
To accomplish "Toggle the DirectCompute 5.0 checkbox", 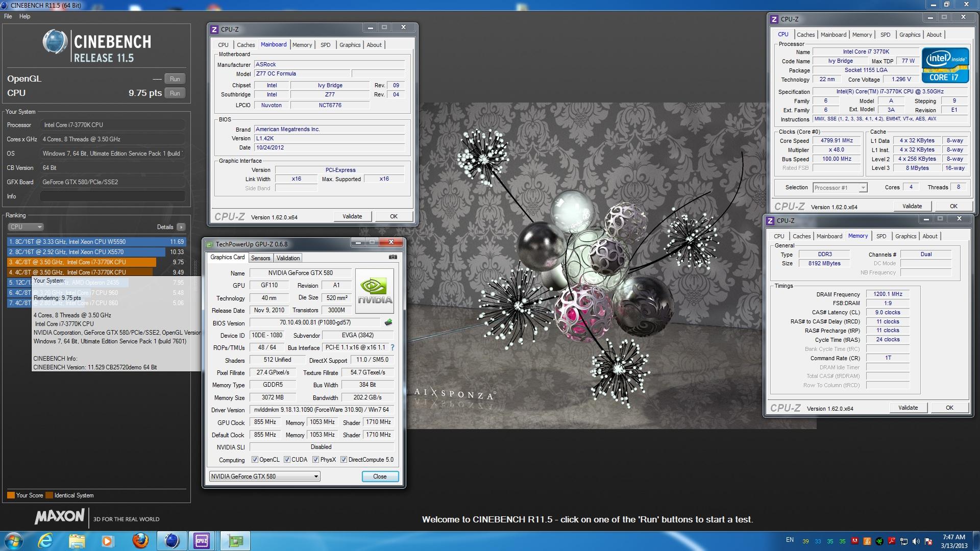I will point(344,460).
